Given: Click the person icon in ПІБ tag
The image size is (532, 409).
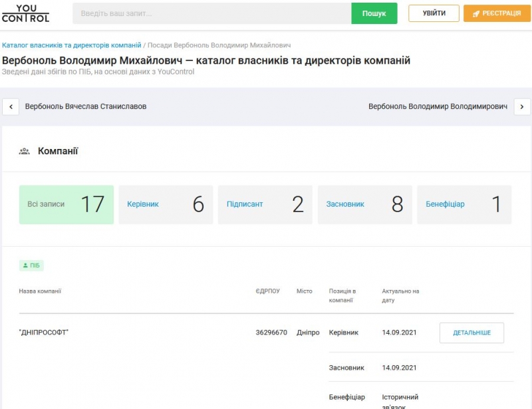Looking at the screenshot, I should tap(25, 265).
